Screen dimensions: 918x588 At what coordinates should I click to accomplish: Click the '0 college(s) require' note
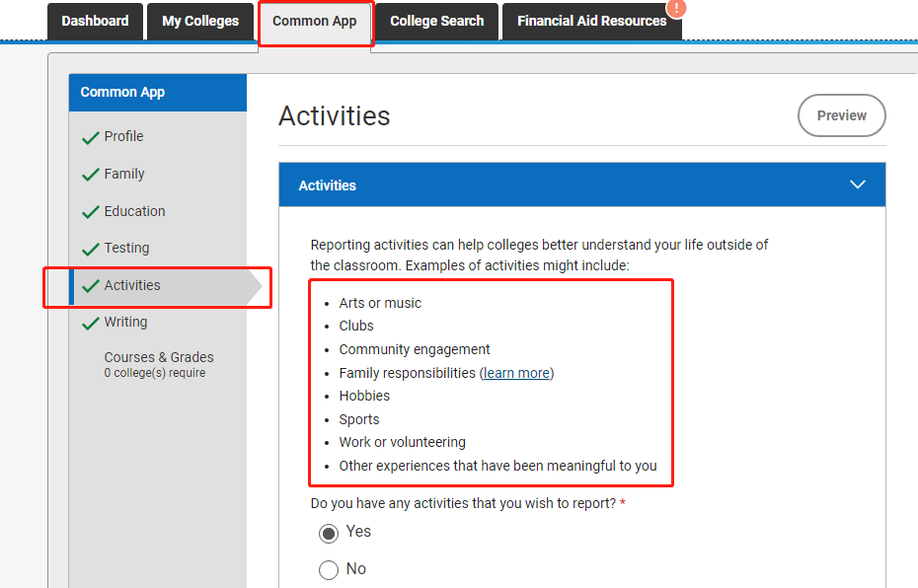(155, 373)
